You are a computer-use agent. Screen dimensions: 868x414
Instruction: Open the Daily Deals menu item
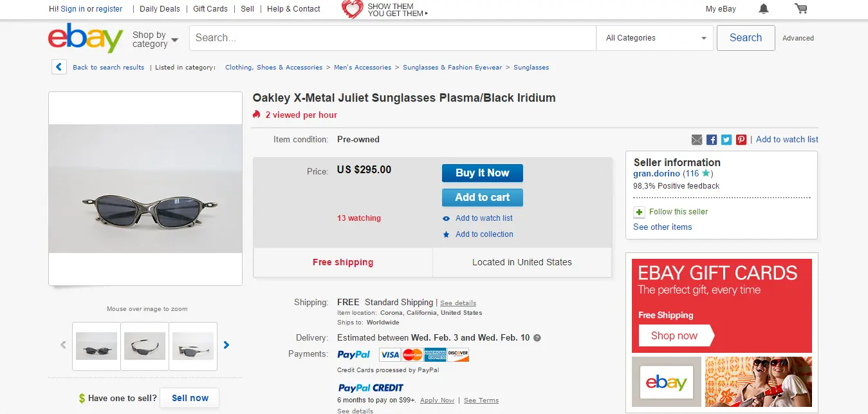point(160,9)
